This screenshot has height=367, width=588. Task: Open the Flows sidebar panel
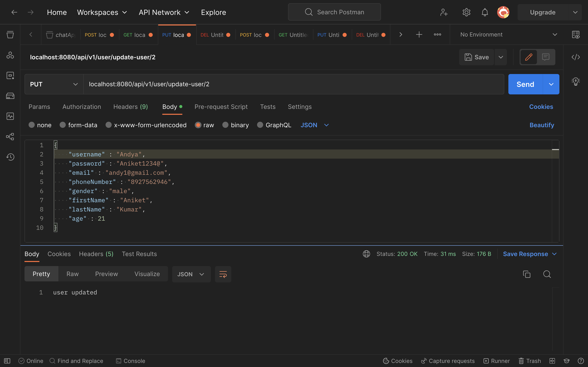pos(10,137)
